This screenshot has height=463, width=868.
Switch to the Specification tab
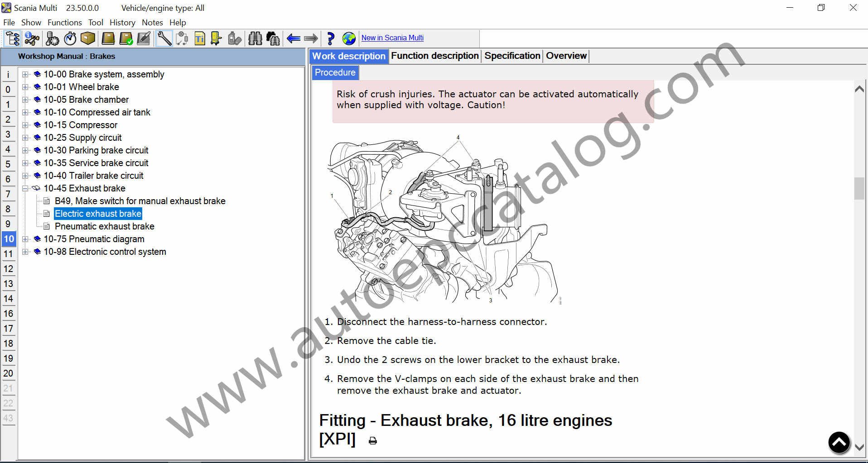point(512,56)
